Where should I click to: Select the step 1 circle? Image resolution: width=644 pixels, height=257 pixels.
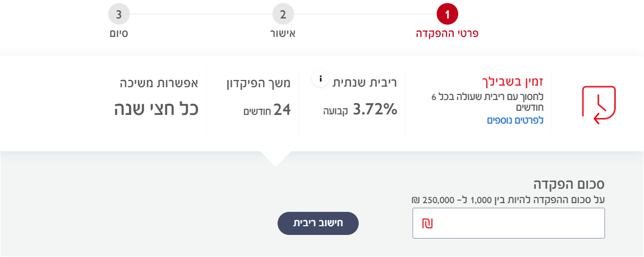447,14
